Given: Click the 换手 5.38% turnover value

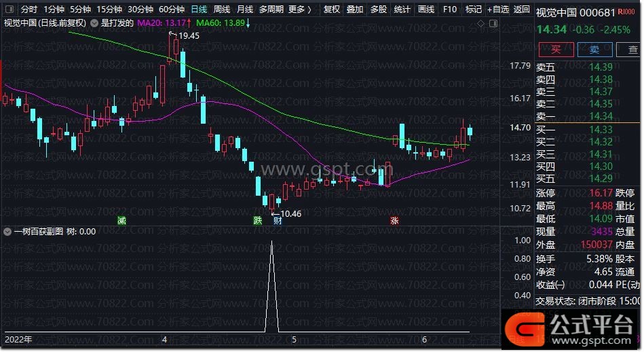Looking at the screenshot, I should pyautogui.click(x=599, y=259).
